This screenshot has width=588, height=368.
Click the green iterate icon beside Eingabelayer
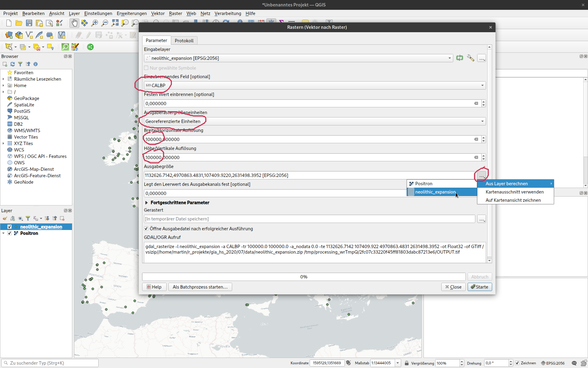[459, 58]
